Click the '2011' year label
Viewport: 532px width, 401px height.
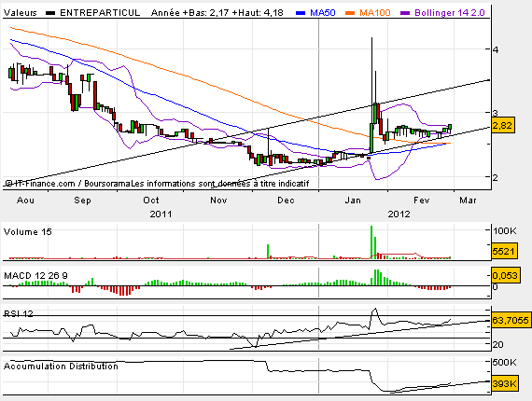point(161,214)
